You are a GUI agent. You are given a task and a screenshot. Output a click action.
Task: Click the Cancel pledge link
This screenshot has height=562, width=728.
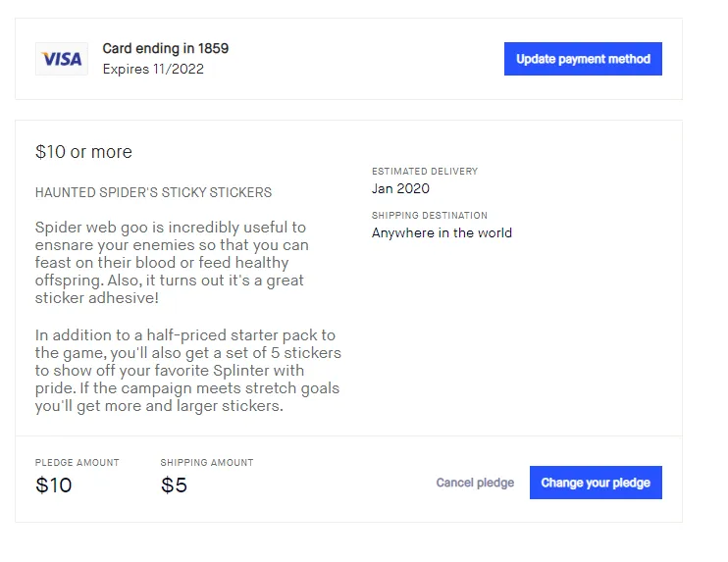point(475,483)
